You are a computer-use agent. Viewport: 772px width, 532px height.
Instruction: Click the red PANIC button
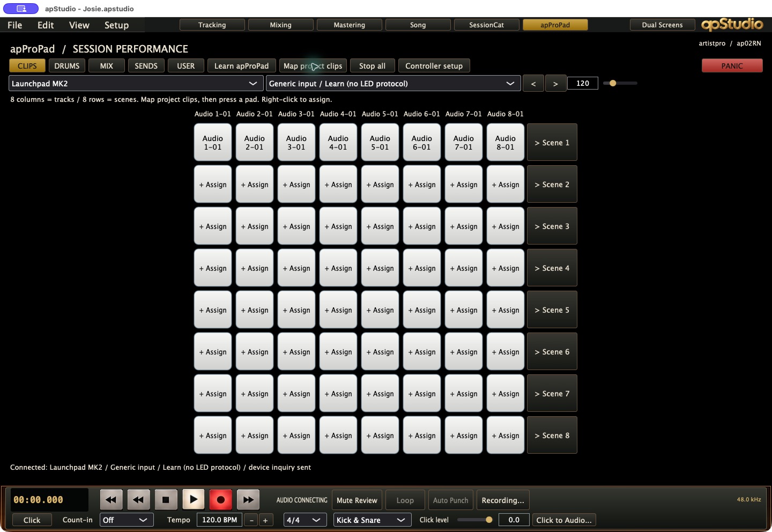tap(732, 66)
